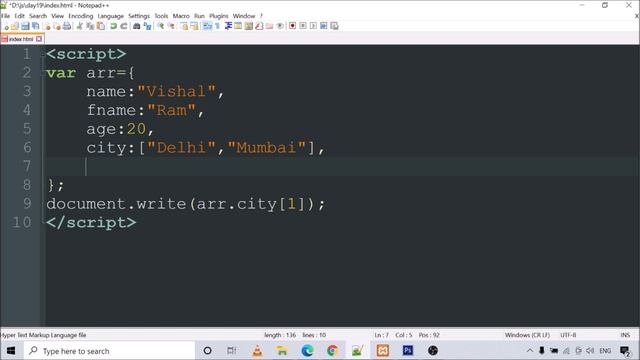
Task: Save the document with the Save icon
Action: coord(25,26)
